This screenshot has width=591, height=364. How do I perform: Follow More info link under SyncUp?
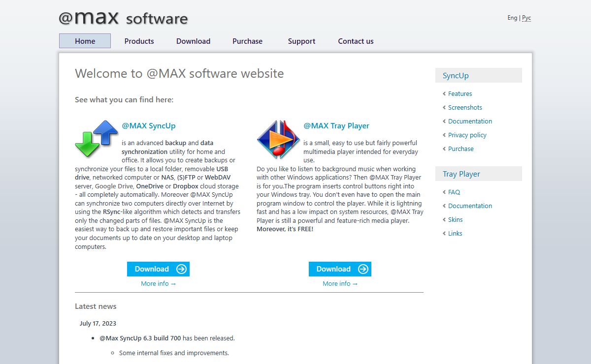click(x=158, y=284)
